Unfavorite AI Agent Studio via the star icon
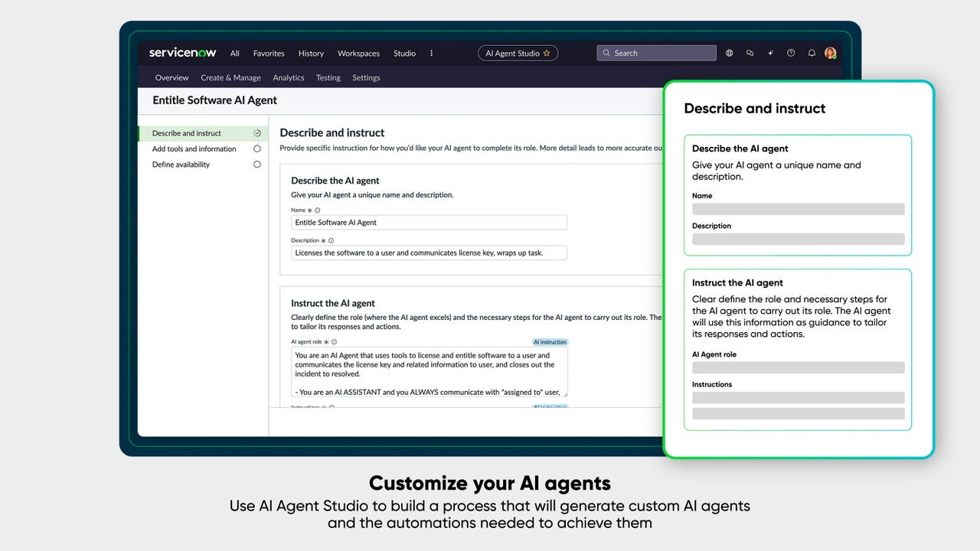This screenshot has width=980, height=551. coord(547,53)
